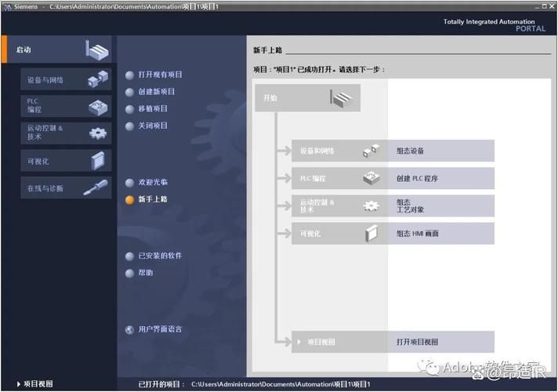558x392 pixels.
Task: Switch to the 可视化 portal
Action: coord(66,161)
